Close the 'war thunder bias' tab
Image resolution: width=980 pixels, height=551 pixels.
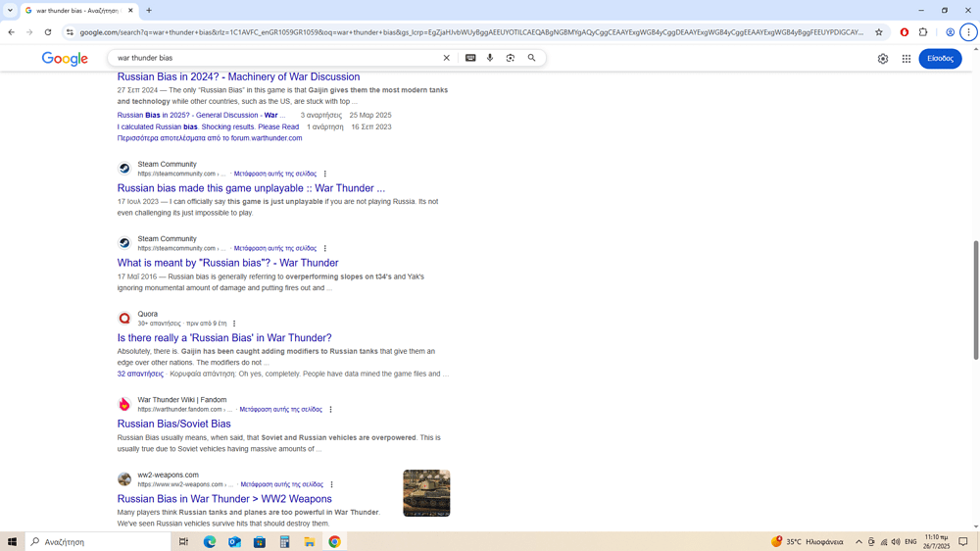(130, 10)
